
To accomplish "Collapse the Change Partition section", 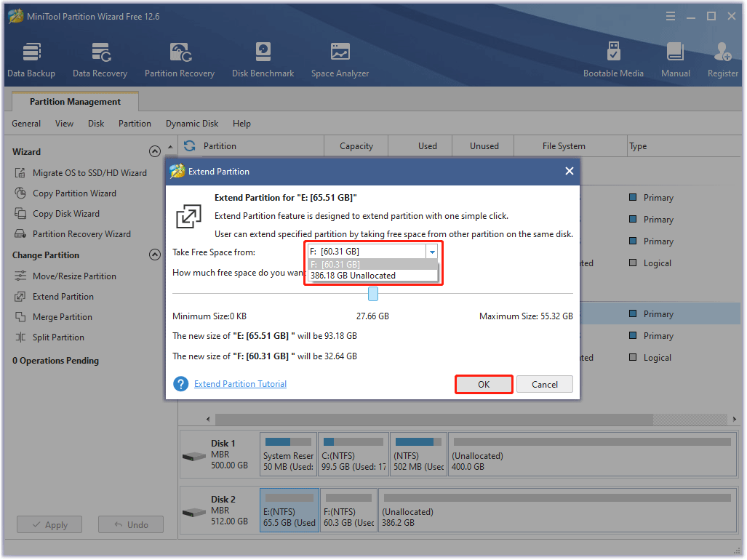I will coord(155,255).
